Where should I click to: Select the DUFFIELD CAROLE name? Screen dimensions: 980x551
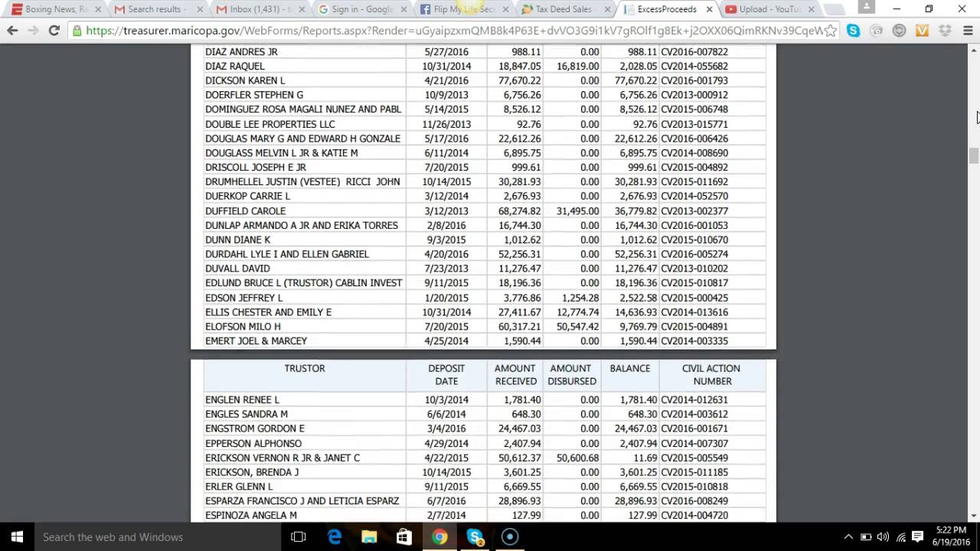245,210
